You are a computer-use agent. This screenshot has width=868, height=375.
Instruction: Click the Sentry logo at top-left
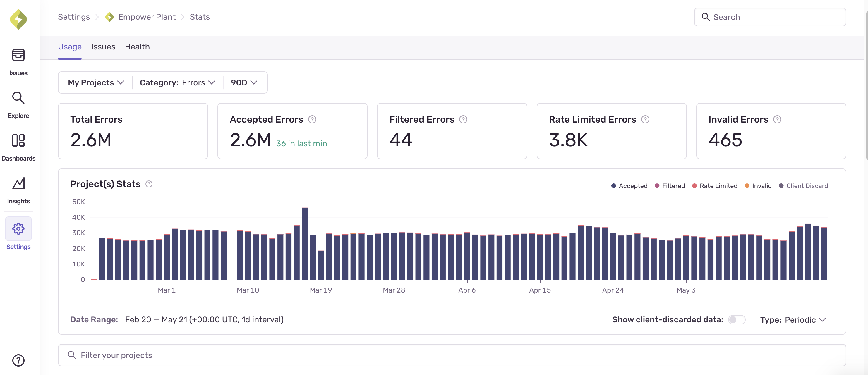(18, 19)
